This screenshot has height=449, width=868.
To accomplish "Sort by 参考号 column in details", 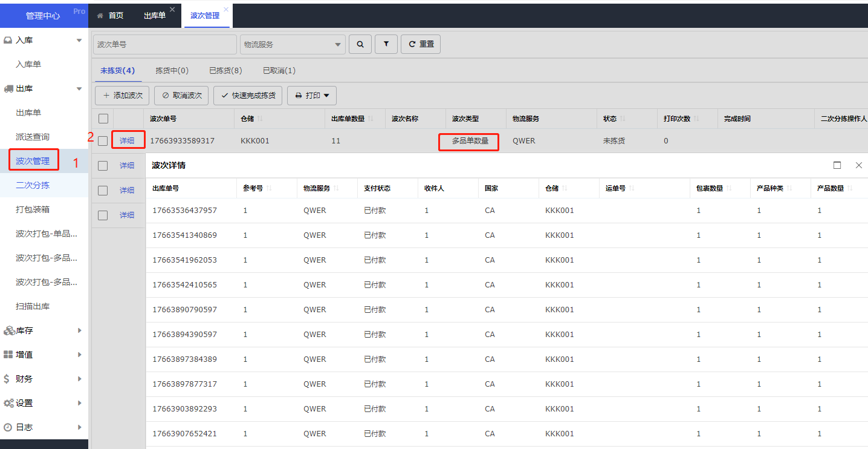I will (269, 188).
